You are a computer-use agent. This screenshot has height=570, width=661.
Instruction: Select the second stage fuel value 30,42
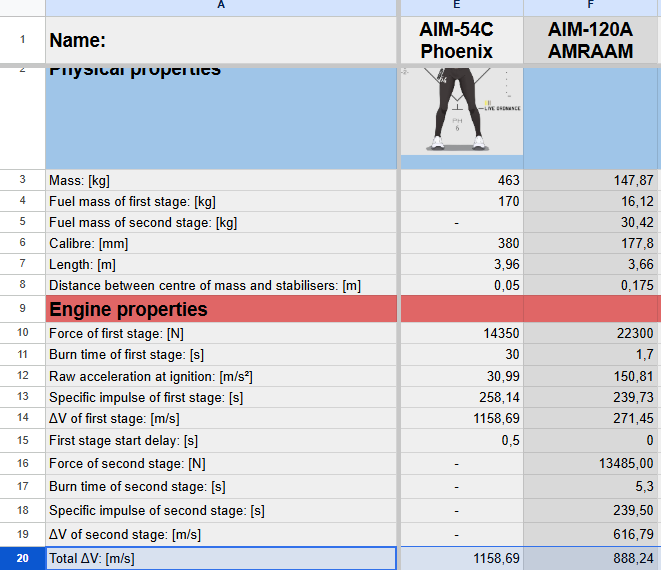coord(590,222)
